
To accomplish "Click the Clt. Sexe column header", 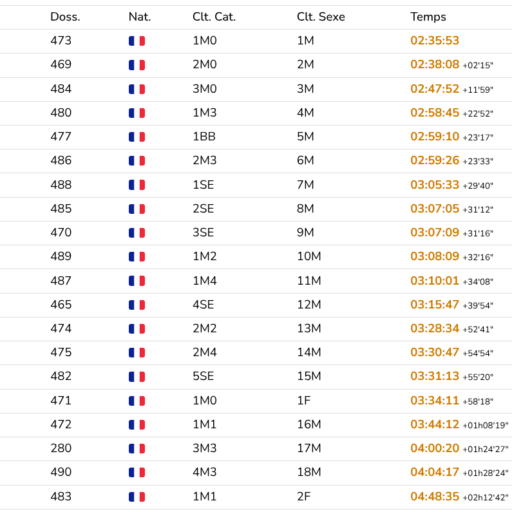I will (321, 17).
